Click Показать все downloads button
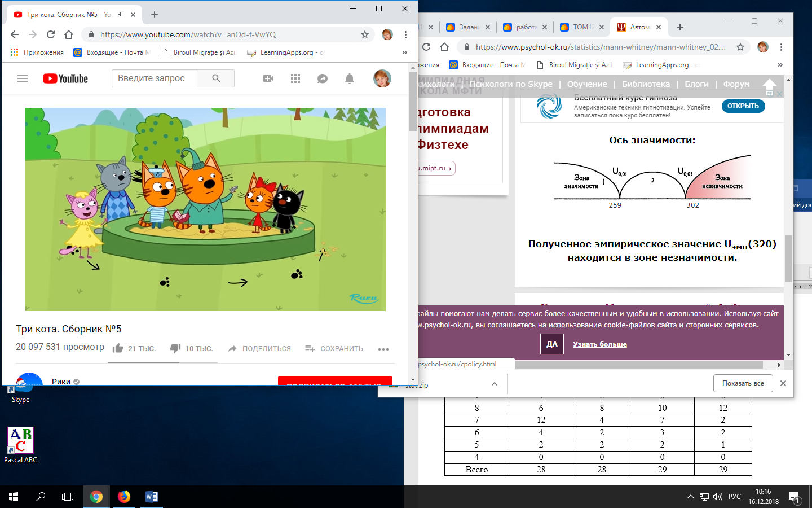 pyautogui.click(x=743, y=383)
